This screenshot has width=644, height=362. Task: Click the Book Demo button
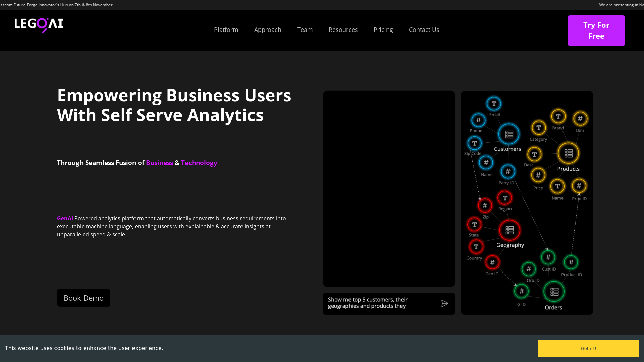coord(84,298)
